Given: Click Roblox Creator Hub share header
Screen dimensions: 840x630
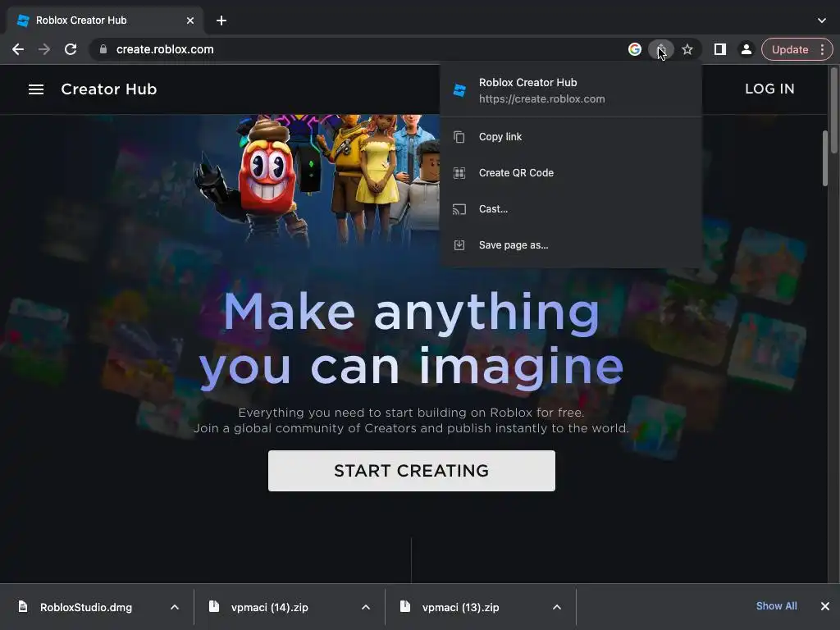Looking at the screenshot, I should (x=571, y=90).
